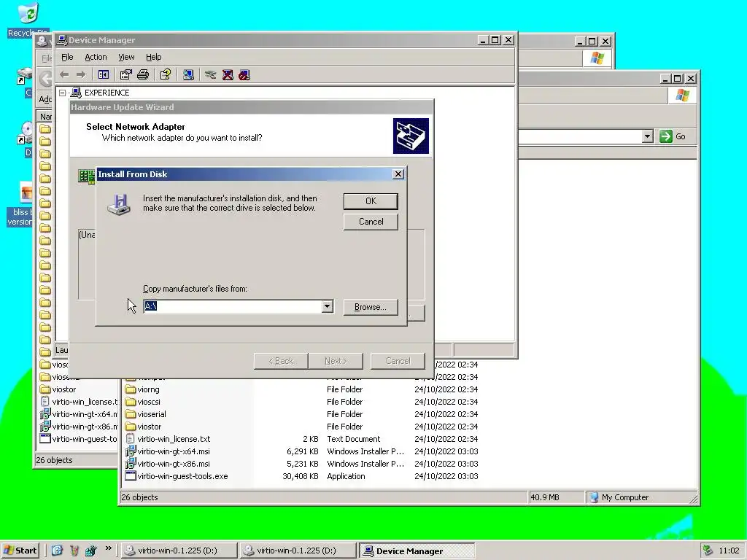Click the Print icon in Device Manager toolbar
This screenshot has width=747, height=560.
point(143,75)
